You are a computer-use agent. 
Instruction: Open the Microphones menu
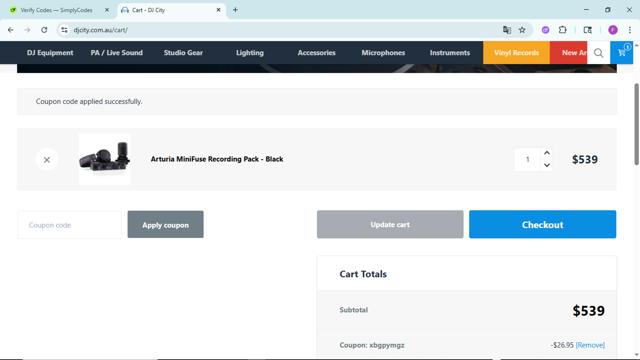click(x=383, y=53)
